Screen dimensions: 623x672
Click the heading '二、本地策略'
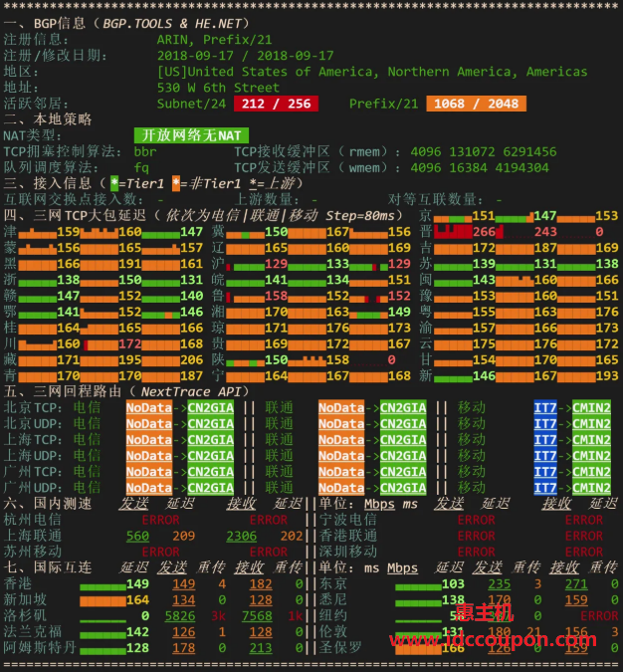click(x=48, y=119)
